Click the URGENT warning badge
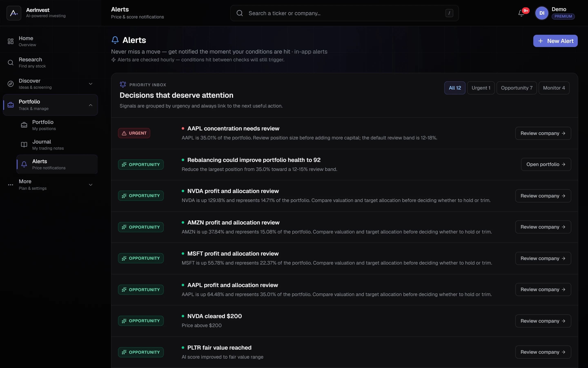 pos(134,133)
